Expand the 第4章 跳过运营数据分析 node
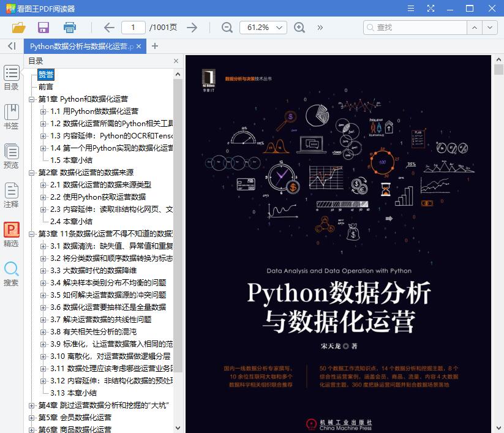Viewport: 504px width, 433px height. [31, 405]
